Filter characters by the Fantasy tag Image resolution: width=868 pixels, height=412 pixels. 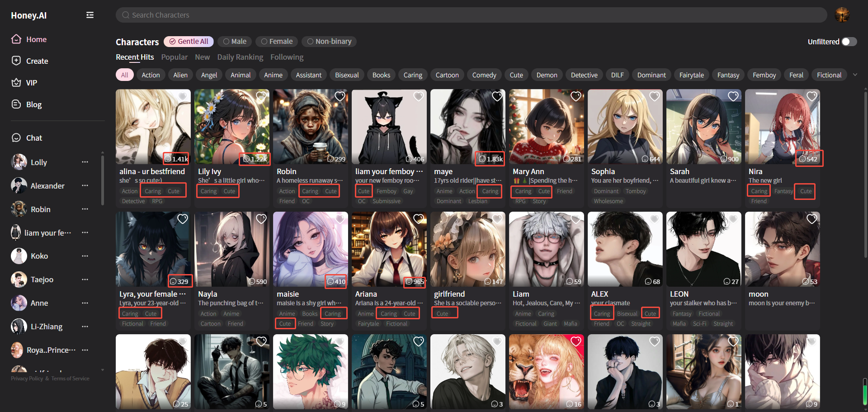(728, 75)
